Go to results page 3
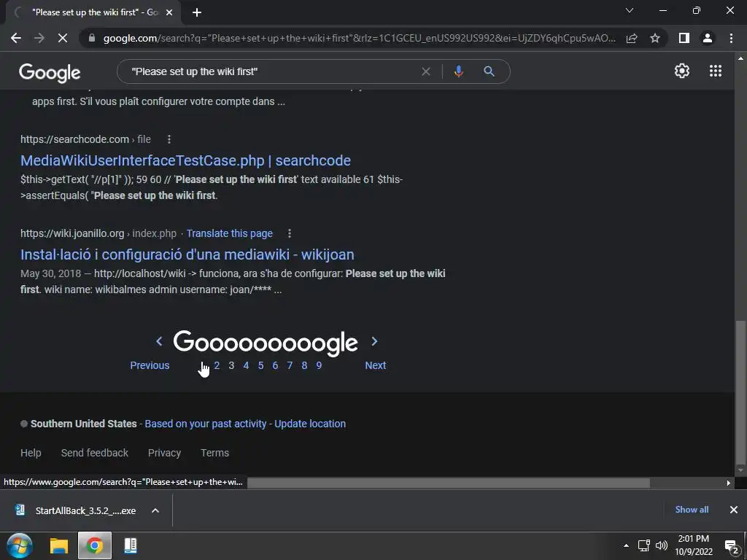Viewport: 747px width, 560px height. [231, 365]
